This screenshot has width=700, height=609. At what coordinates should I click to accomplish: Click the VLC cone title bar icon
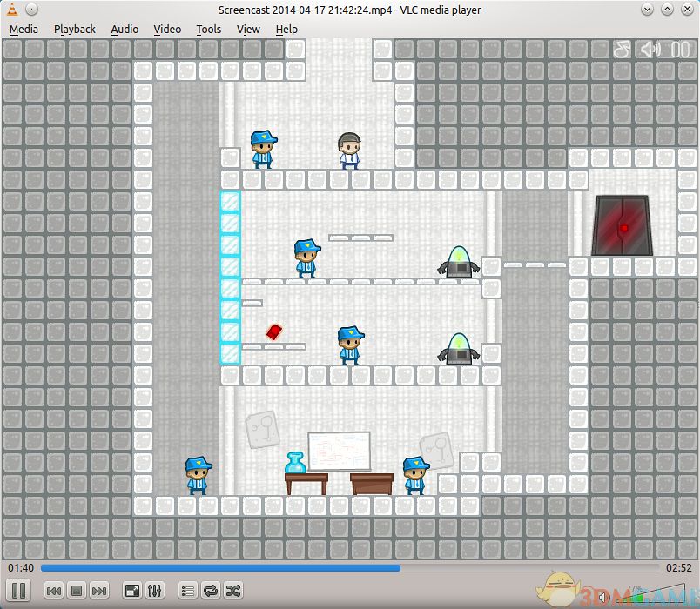pos(11,10)
